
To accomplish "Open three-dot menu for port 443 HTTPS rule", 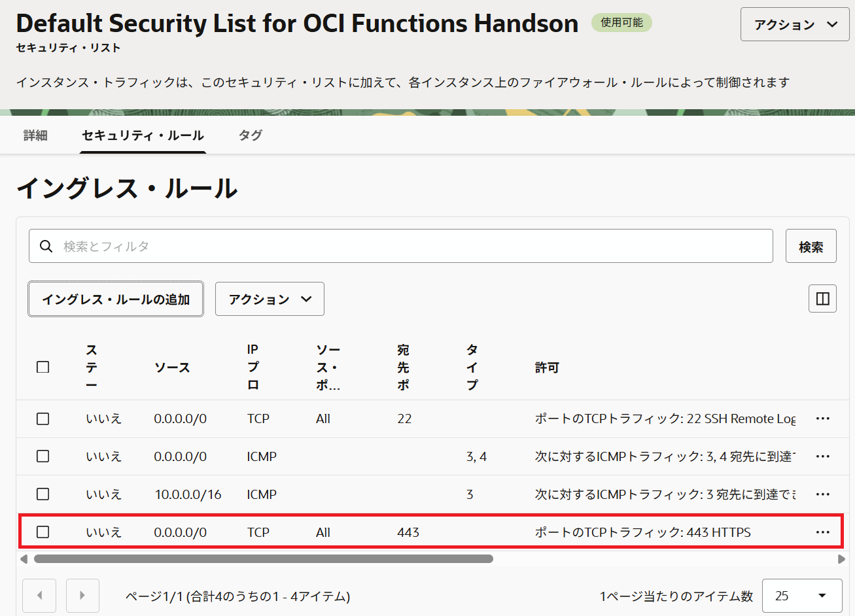I will (822, 532).
